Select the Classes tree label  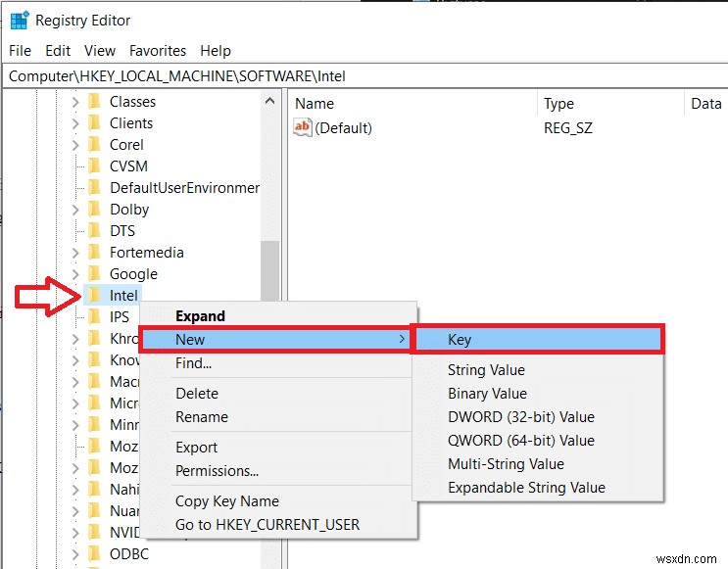point(133,102)
